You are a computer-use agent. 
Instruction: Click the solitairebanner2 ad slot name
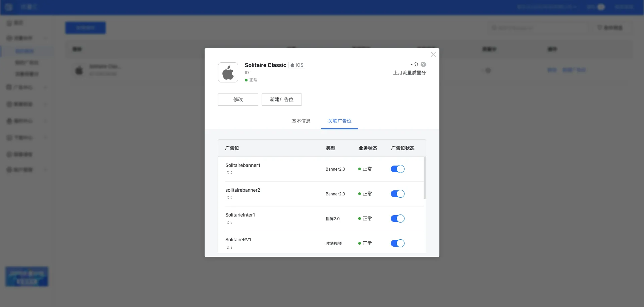click(243, 190)
